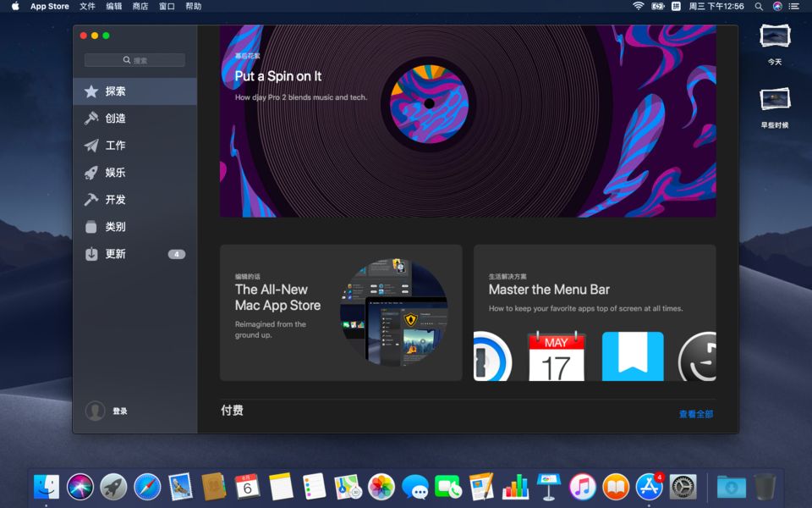Open Spotlight search magnifier in menu bar
Image resolution: width=812 pixels, height=508 pixels.
tap(759, 6)
